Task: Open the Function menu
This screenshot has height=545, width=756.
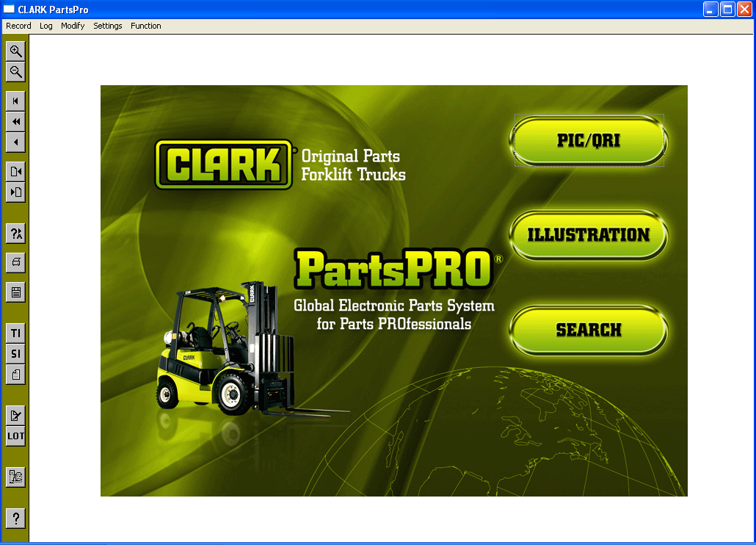Action: tap(145, 26)
